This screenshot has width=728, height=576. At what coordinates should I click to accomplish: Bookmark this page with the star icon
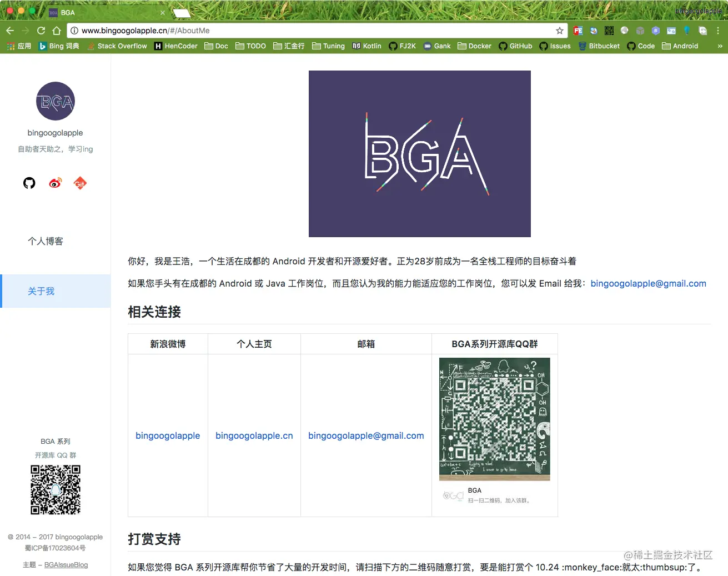[560, 31]
